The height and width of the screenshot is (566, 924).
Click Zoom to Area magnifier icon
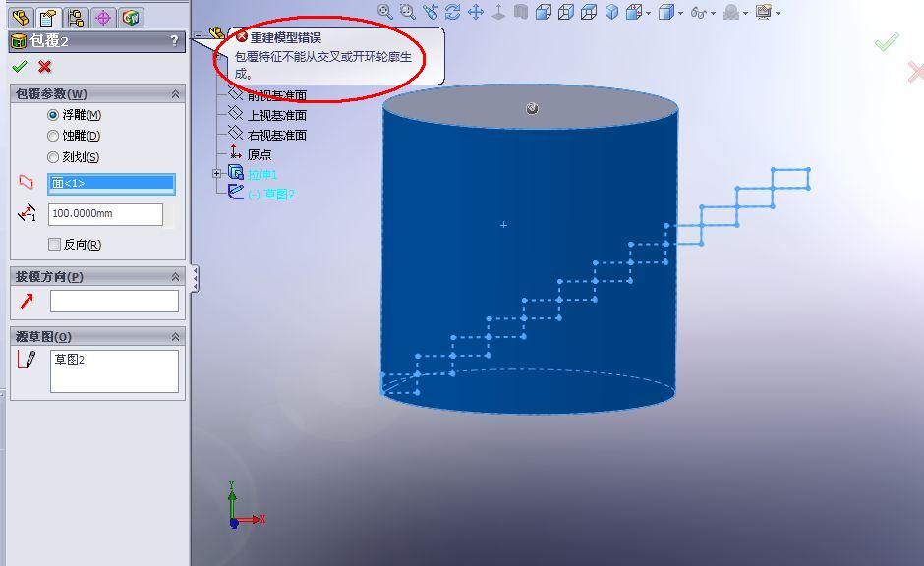407,12
